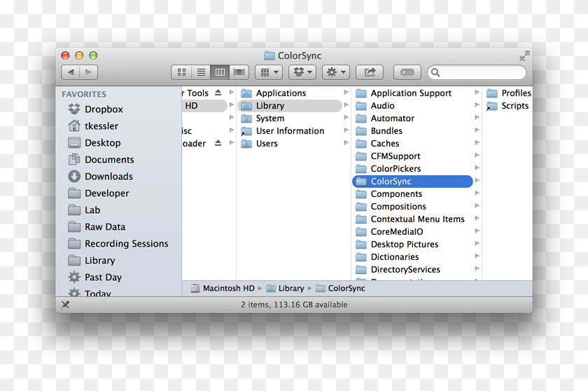Click Macintosh HD in the path bar
This screenshot has height=391, width=588.
223,288
